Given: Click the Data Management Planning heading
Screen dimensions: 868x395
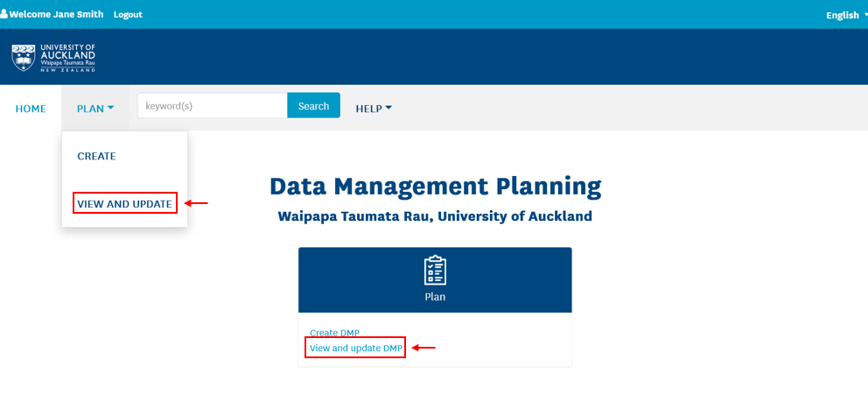Looking at the screenshot, I should [435, 187].
